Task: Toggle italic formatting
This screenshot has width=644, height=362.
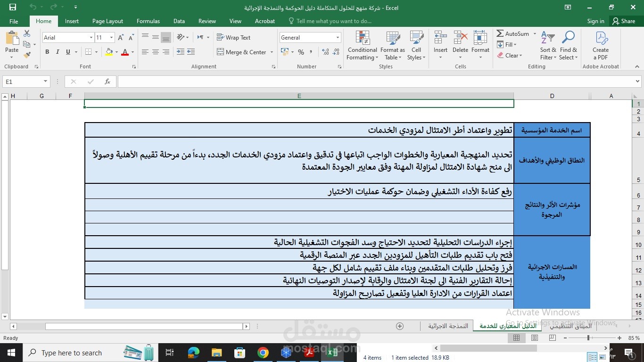Action: pyautogui.click(x=57, y=52)
